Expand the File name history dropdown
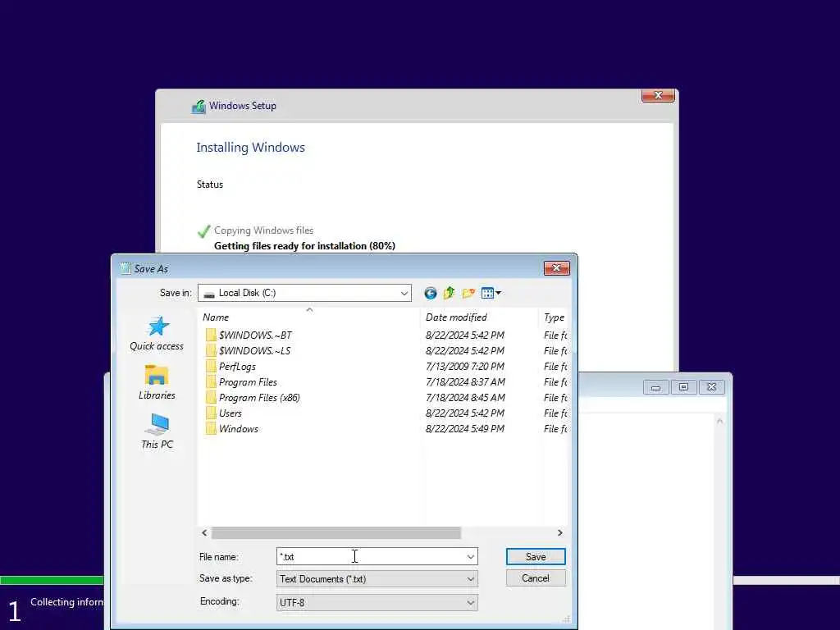Image resolution: width=840 pixels, height=630 pixels. [x=470, y=557]
